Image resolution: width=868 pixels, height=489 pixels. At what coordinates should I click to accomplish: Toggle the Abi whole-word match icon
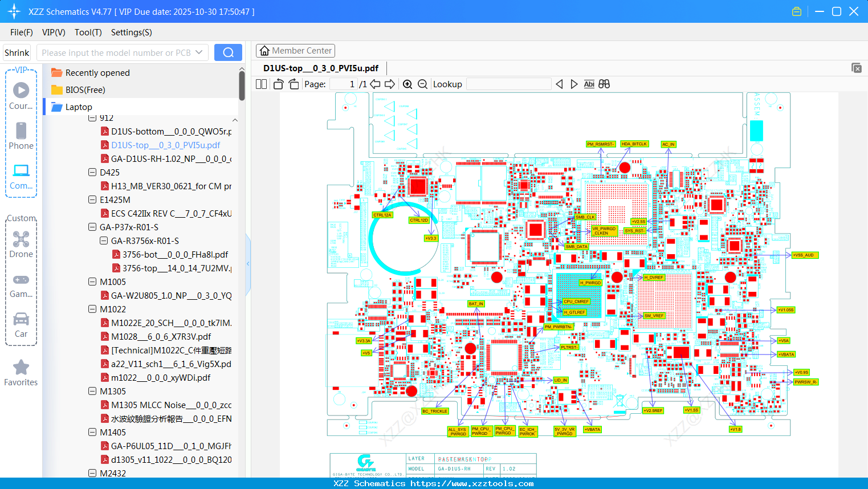point(589,84)
